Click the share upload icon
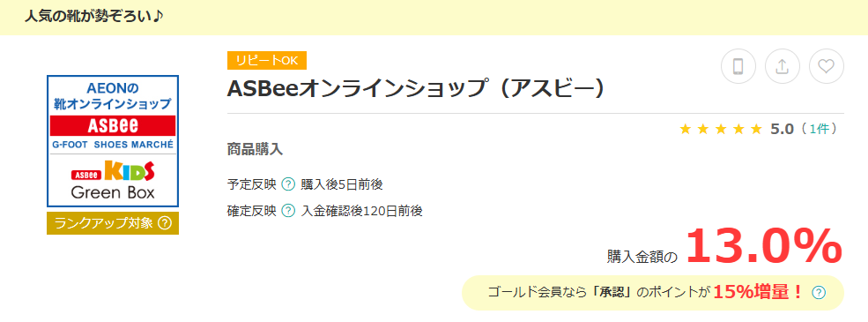 (x=783, y=66)
